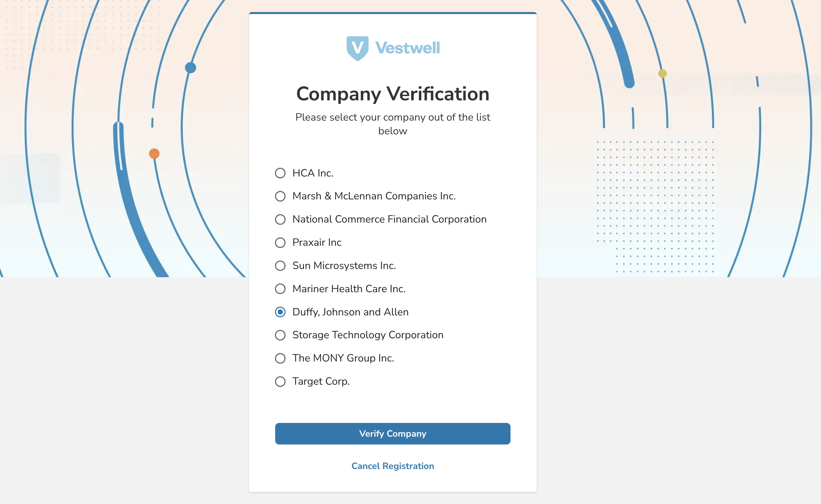Click the Company Verification heading
The width and height of the screenshot is (821, 504).
(393, 94)
